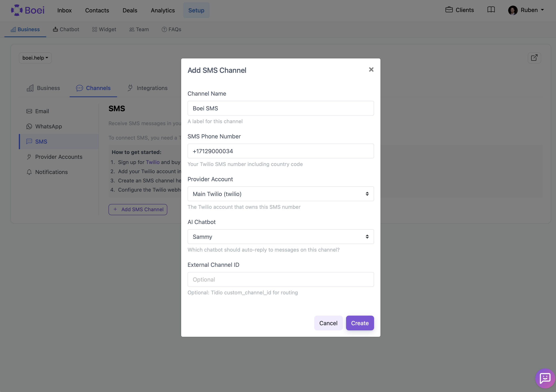The width and height of the screenshot is (556, 392).
Task: Click Ruben's profile avatar
Action: click(513, 10)
